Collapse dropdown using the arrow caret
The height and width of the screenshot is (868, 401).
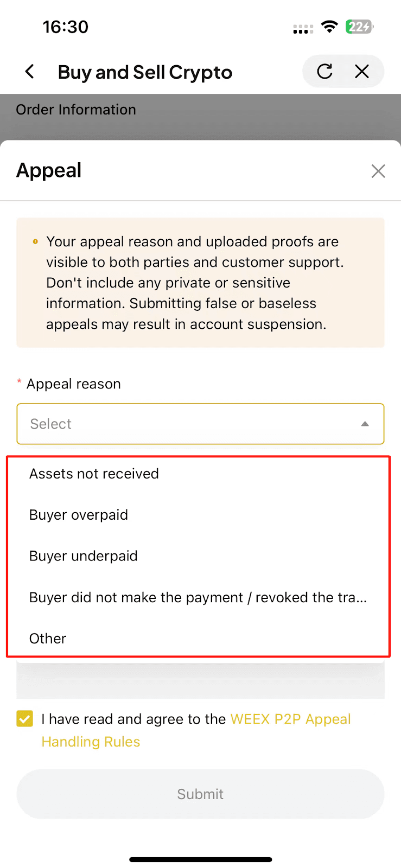365,424
